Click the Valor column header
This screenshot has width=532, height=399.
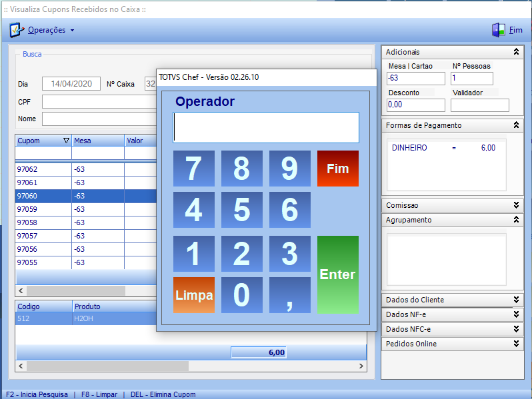[141, 141]
